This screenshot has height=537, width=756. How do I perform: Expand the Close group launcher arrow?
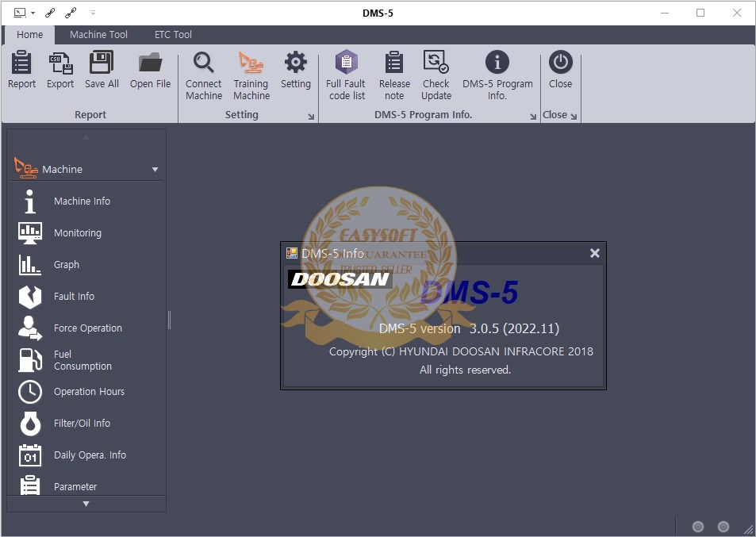click(x=574, y=116)
